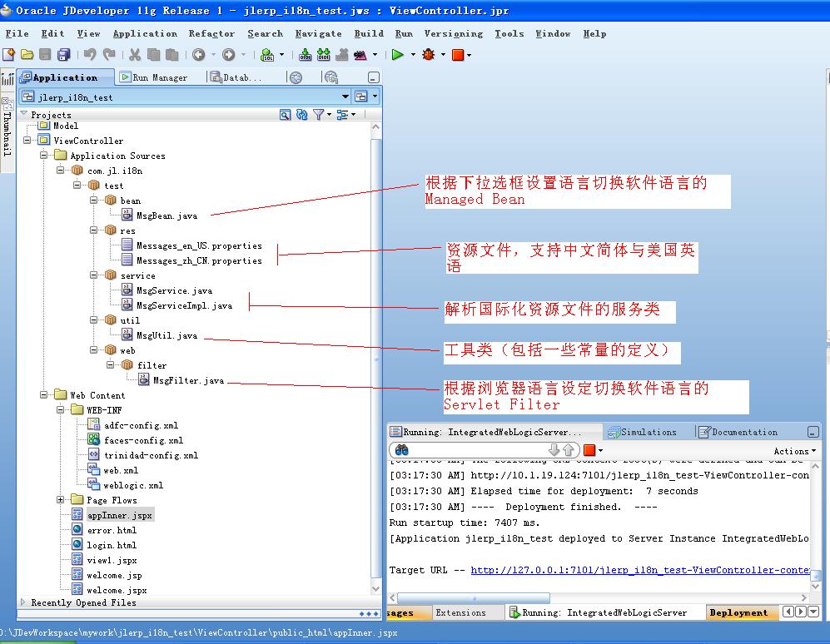Click the Back navigation arrow icon
The height and width of the screenshot is (644, 830).
(198, 54)
